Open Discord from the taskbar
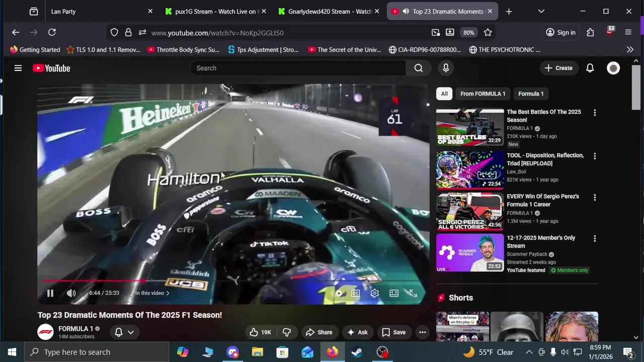644x362 pixels. [x=232, y=352]
